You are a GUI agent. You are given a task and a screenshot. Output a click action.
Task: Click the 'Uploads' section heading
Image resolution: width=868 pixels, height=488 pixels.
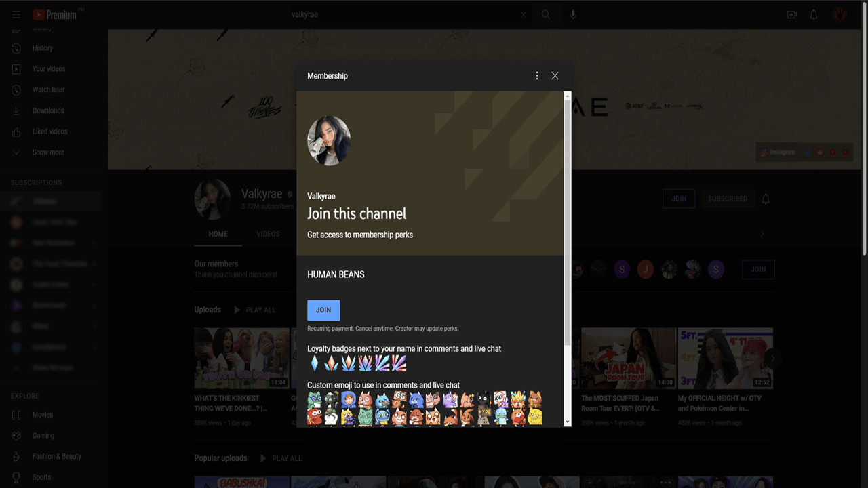pos(208,310)
